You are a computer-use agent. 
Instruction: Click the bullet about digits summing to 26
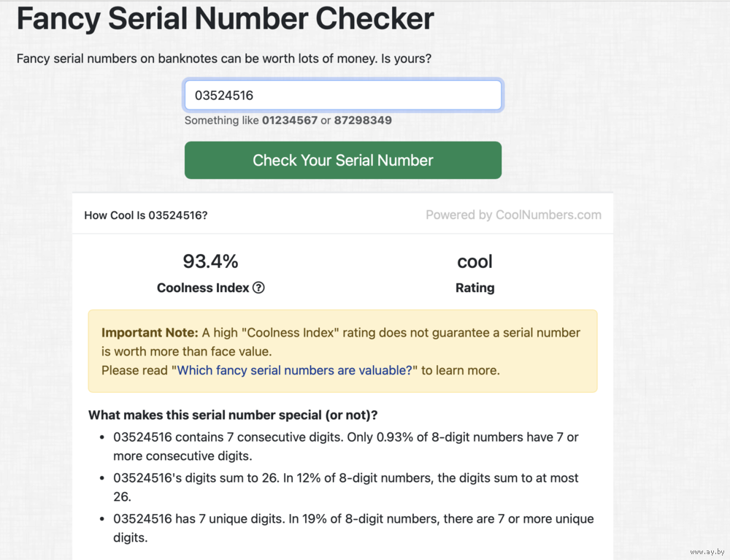[345, 487]
